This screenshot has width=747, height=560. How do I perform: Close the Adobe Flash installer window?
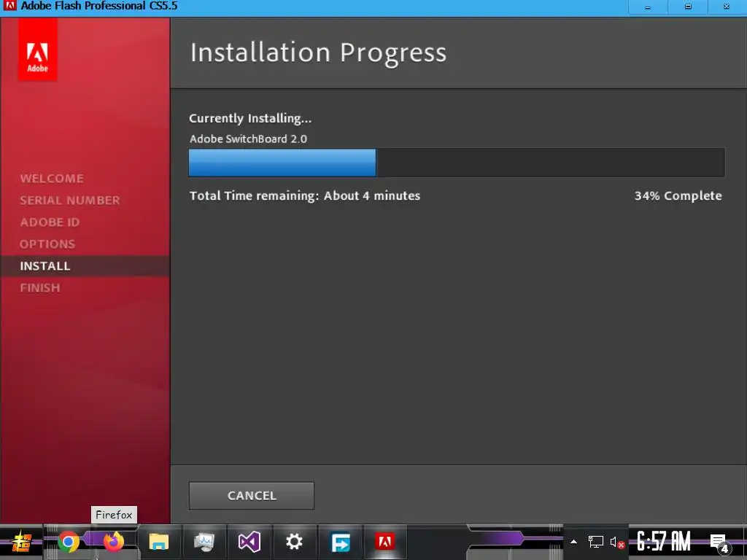pos(727,7)
